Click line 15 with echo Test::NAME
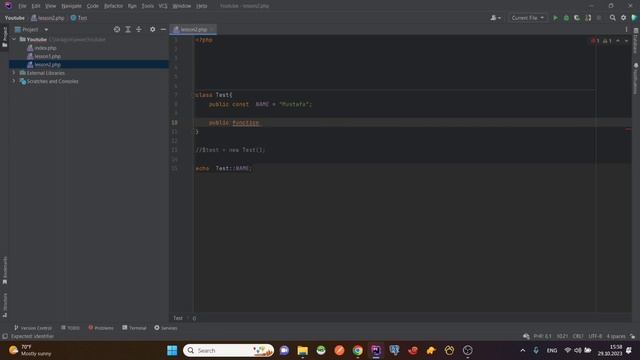Viewport: 640px width, 360px height. click(x=224, y=168)
